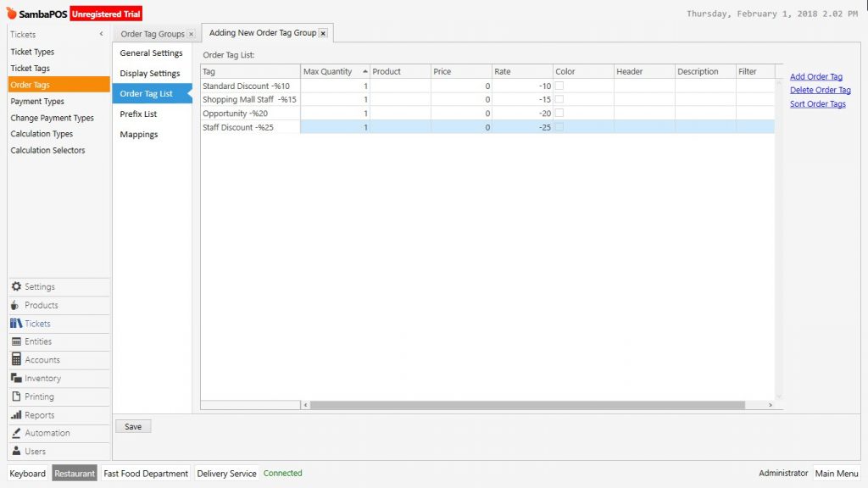Click the Add Order Tag link
Image resolution: width=868 pixels, height=488 pixels.
815,76
